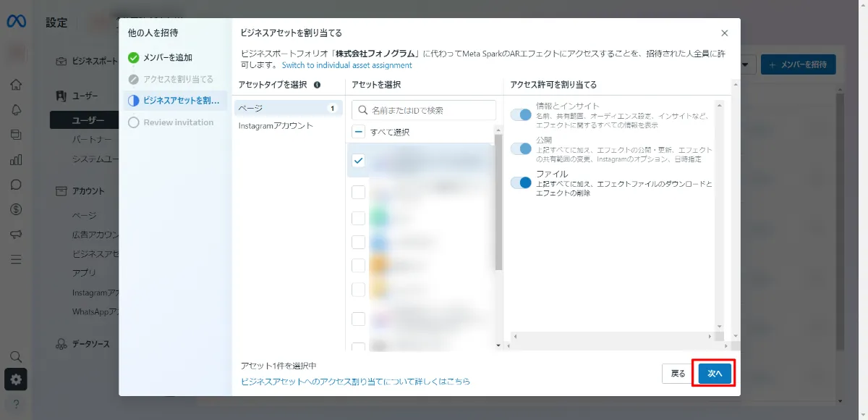Click the dollar sign billing icon

16,209
